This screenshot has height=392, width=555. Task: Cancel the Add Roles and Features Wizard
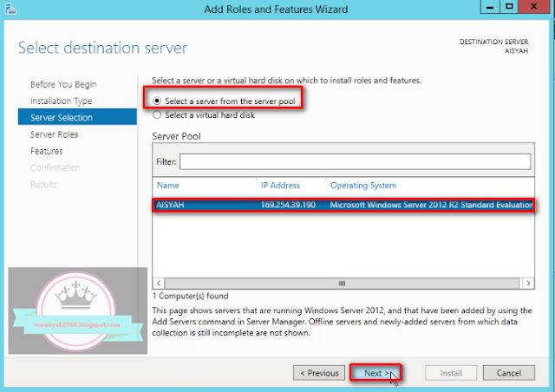pyautogui.click(x=509, y=373)
